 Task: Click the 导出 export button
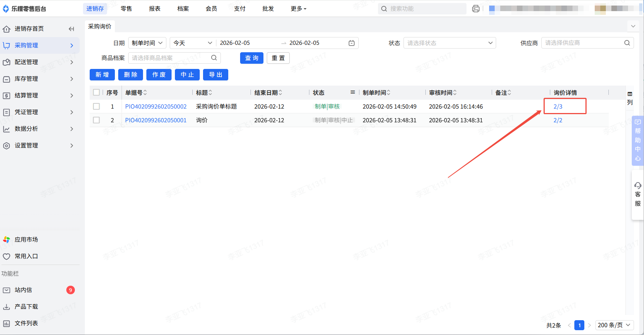click(x=216, y=74)
